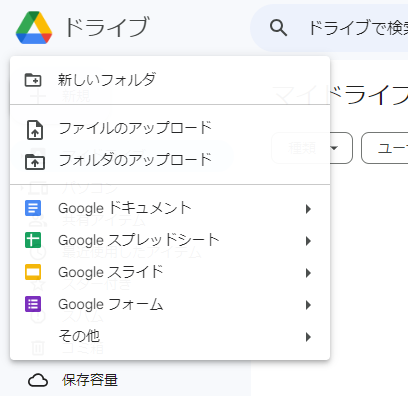The height and width of the screenshot is (396, 408).
Task: Click the yellow Google Slides icon
Action: [x=33, y=272]
